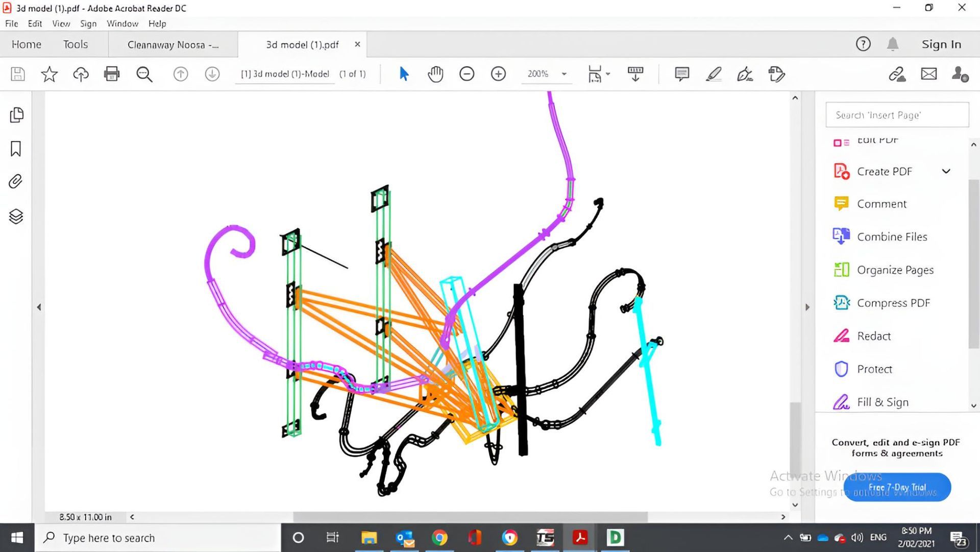The image size is (980, 552).
Task: Open the Layers panel icon
Action: [x=16, y=217]
